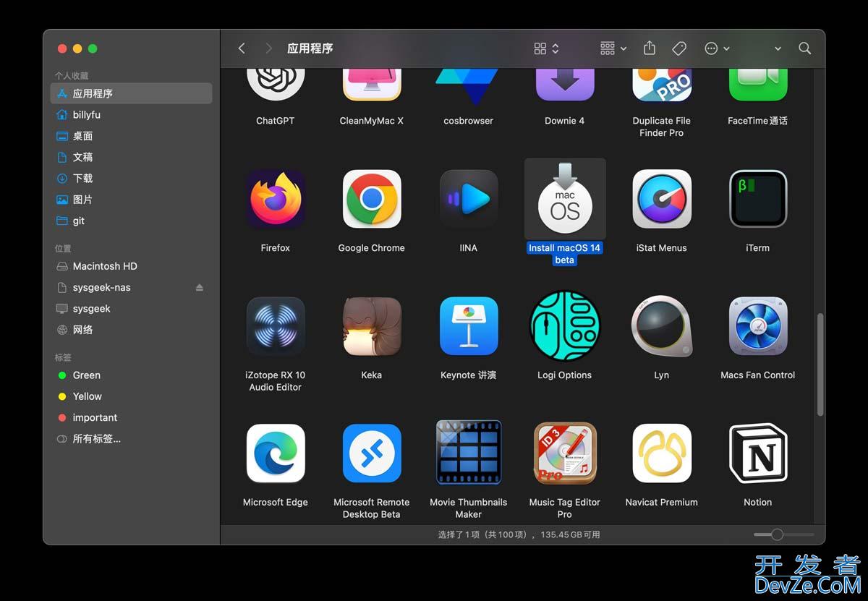This screenshot has width=868, height=601.
Task: Click the Install macOS 14 beta label
Action: click(565, 254)
